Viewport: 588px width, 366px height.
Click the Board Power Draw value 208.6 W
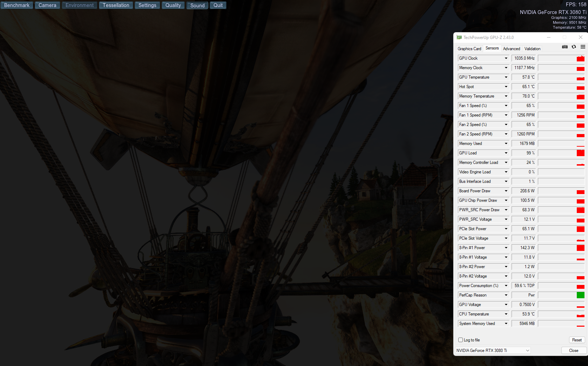(524, 191)
